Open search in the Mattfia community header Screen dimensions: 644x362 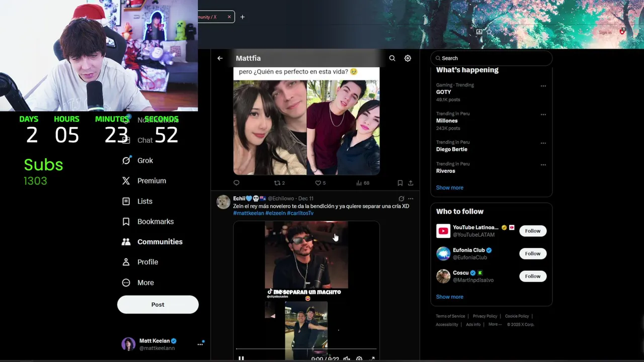click(x=392, y=58)
